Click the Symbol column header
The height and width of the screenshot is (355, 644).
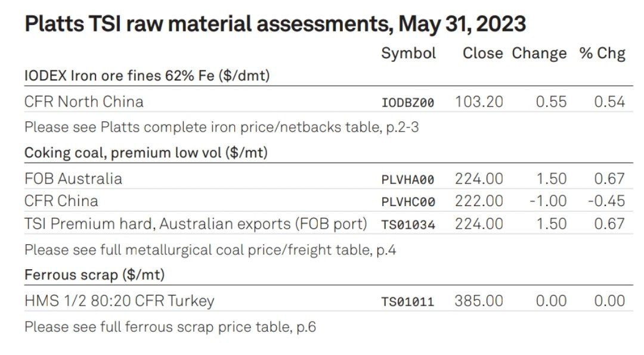pos(408,53)
